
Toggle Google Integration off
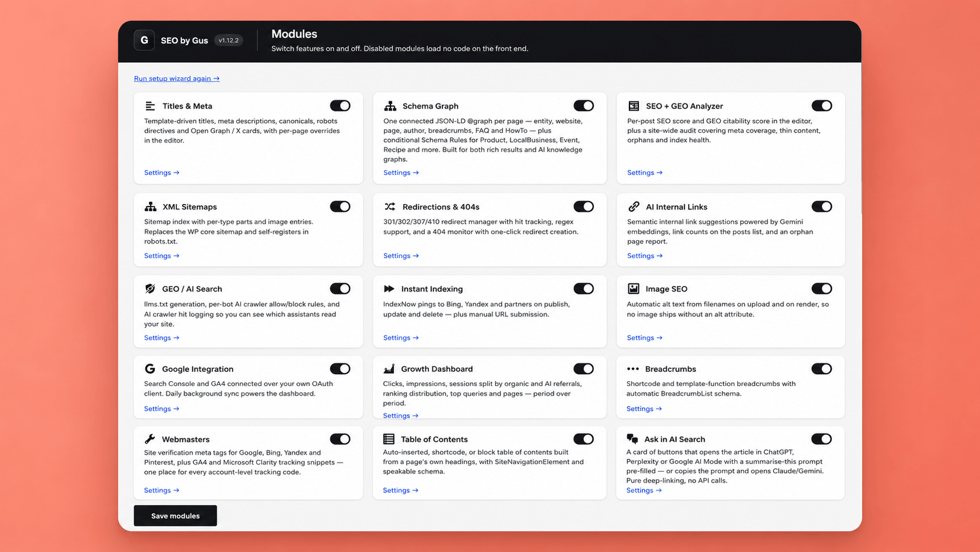click(340, 369)
